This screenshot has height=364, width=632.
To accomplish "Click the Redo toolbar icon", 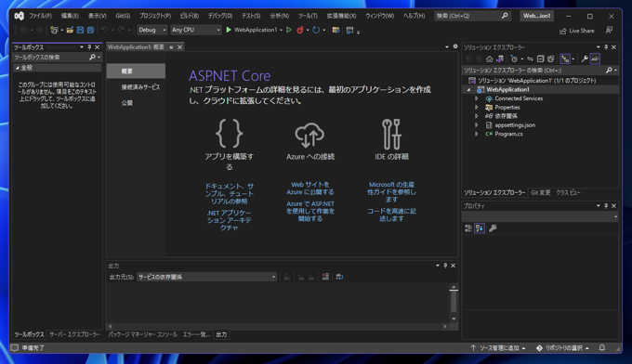I will tap(121, 30).
